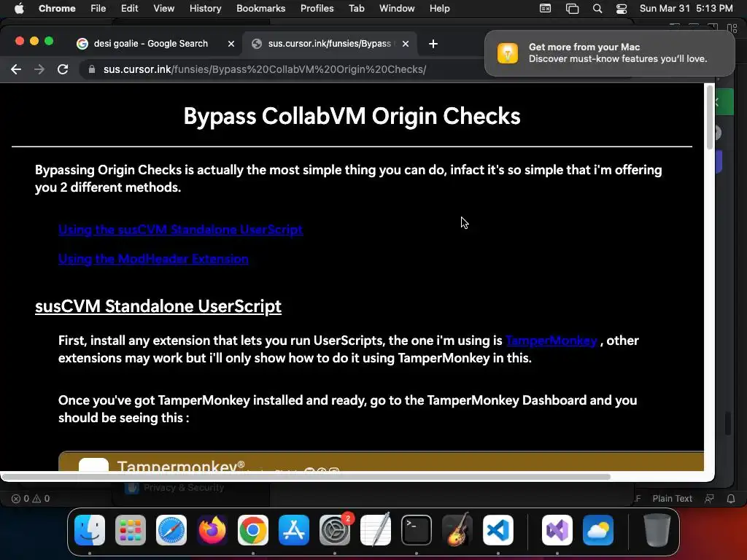Open the Apple menu

click(19, 8)
